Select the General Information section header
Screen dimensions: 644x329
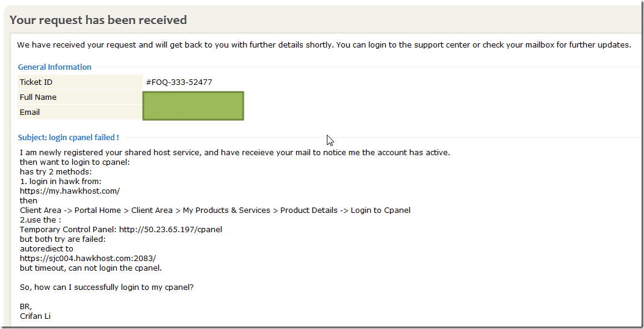pos(55,67)
